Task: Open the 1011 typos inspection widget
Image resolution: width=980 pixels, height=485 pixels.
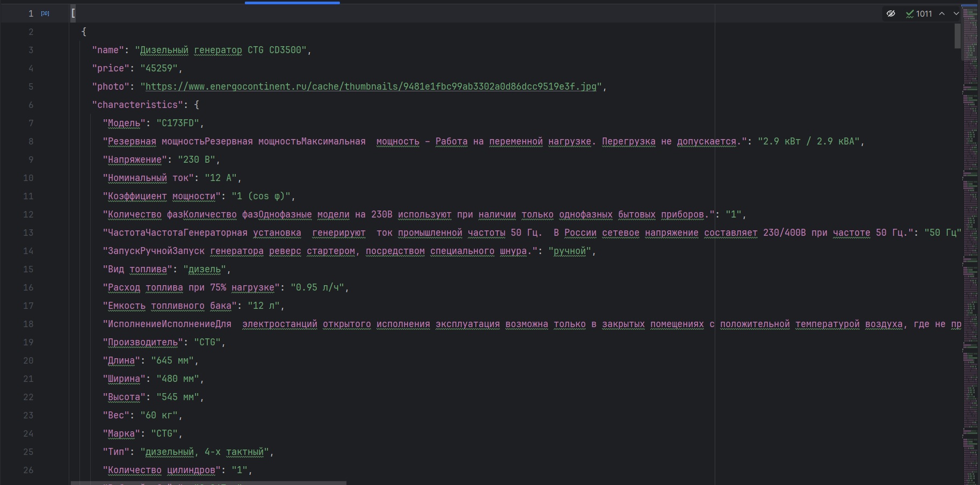Action: pyautogui.click(x=919, y=13)
